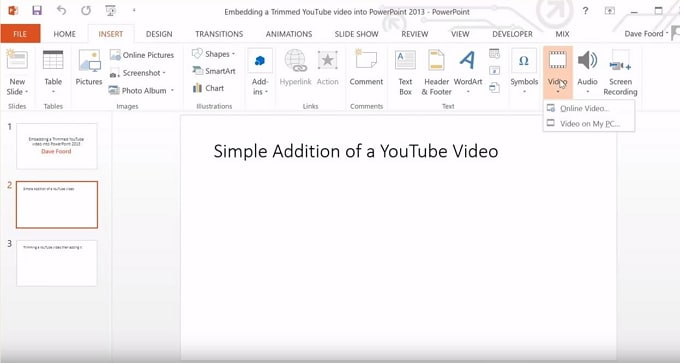Open the MIX tab
Image resolution: width=680 pixels, height=363 pixels.
click(x=562, y=34)
